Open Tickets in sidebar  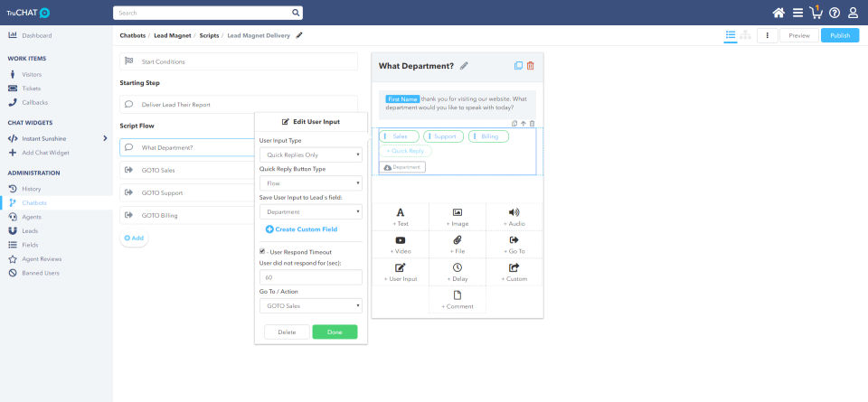pos(31,89)
